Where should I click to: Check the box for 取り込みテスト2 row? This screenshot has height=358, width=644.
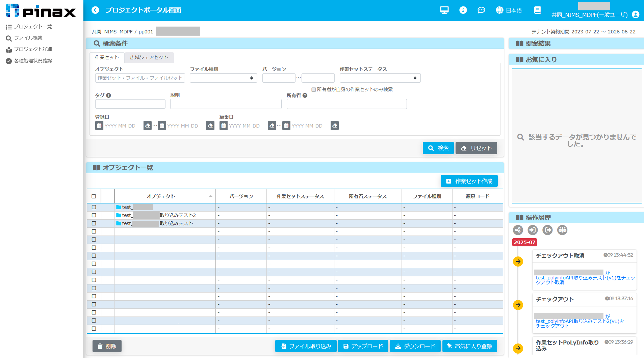[94, 215]
